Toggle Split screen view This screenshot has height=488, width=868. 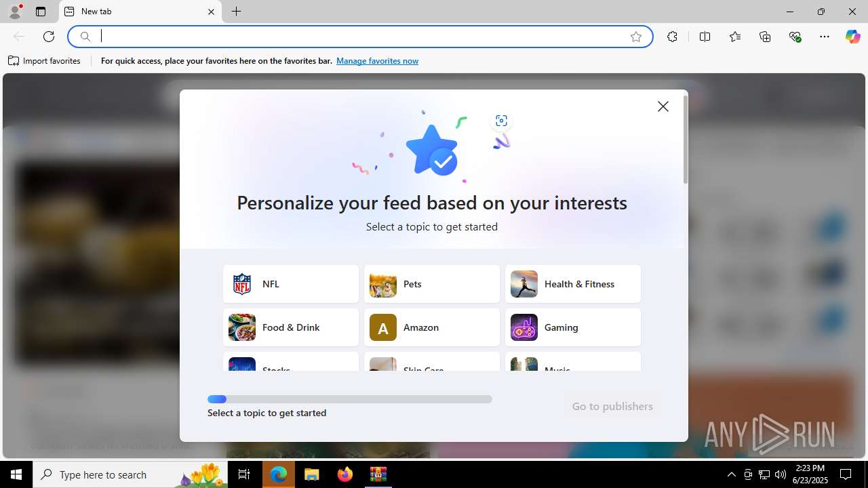click(705, 37)
